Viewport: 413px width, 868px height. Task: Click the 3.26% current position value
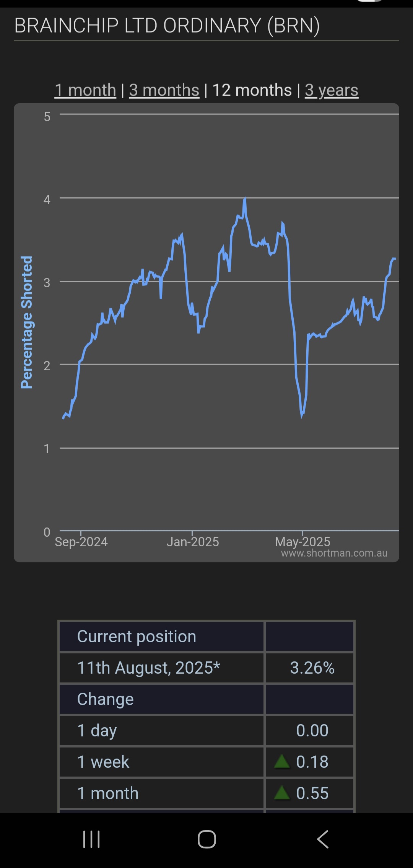pyautogui.click(x=312, y=668)
